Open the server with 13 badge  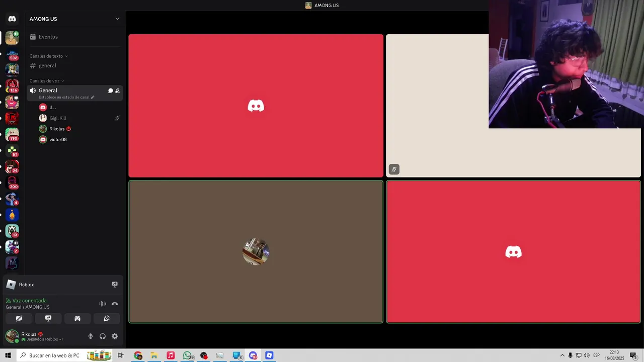point(12,231)
